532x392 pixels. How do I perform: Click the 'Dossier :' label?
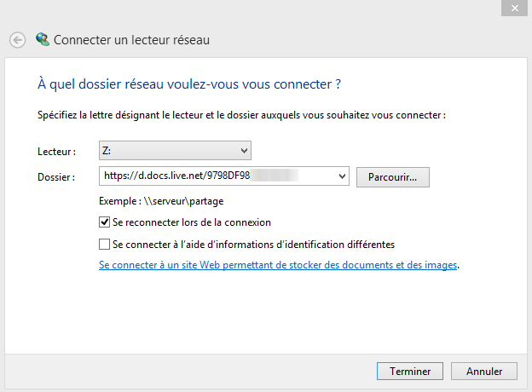pyautogui.click(x=57, y=177)
